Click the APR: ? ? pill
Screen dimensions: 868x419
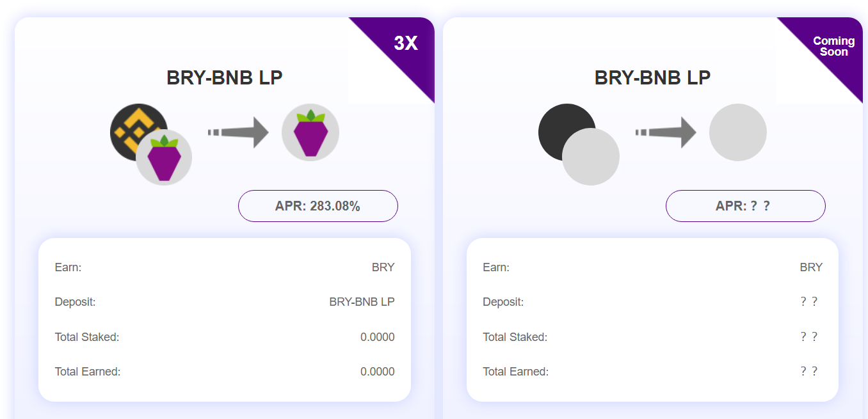pyautogui.click(x=746, y=206)
